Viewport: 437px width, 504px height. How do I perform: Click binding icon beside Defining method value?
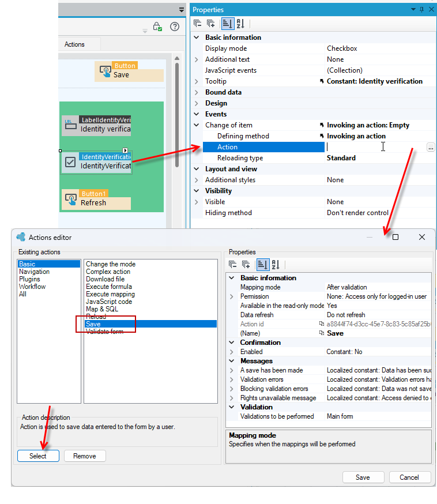[x=322, y=136]
